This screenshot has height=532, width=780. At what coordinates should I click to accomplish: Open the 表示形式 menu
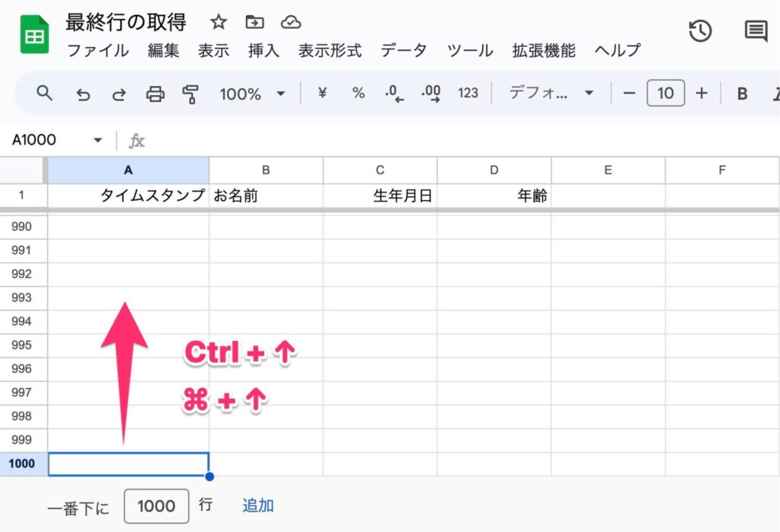point(330,50)
